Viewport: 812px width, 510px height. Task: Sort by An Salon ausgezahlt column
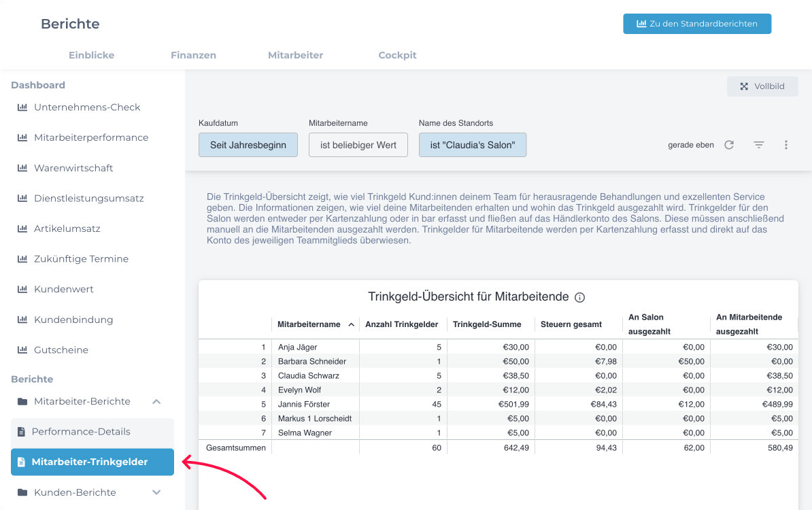coord(649,324)
